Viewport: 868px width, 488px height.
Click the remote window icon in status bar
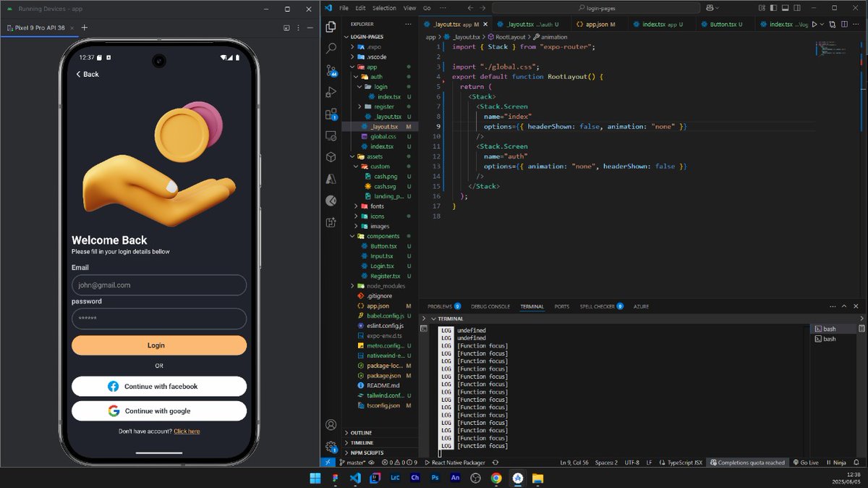[328, 462]
